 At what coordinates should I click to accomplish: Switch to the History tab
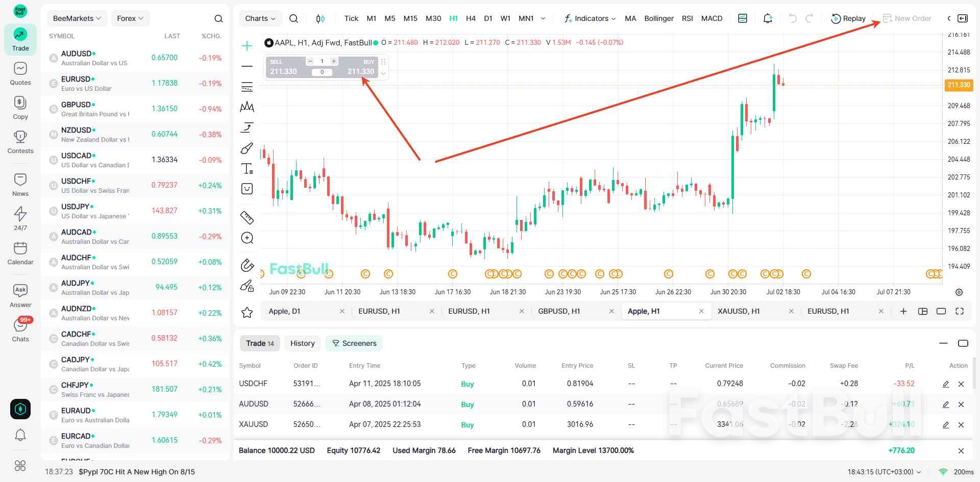pos(302,343)
